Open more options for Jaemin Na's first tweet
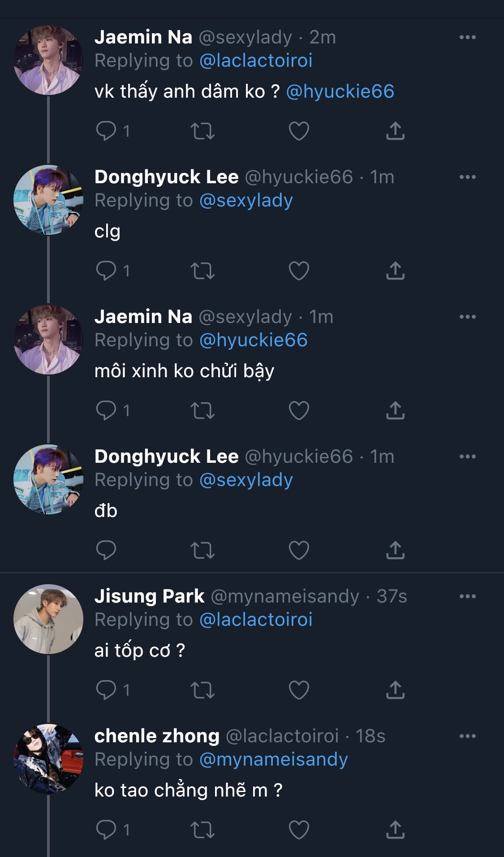The image size is (504, 857). click(467, 37)
